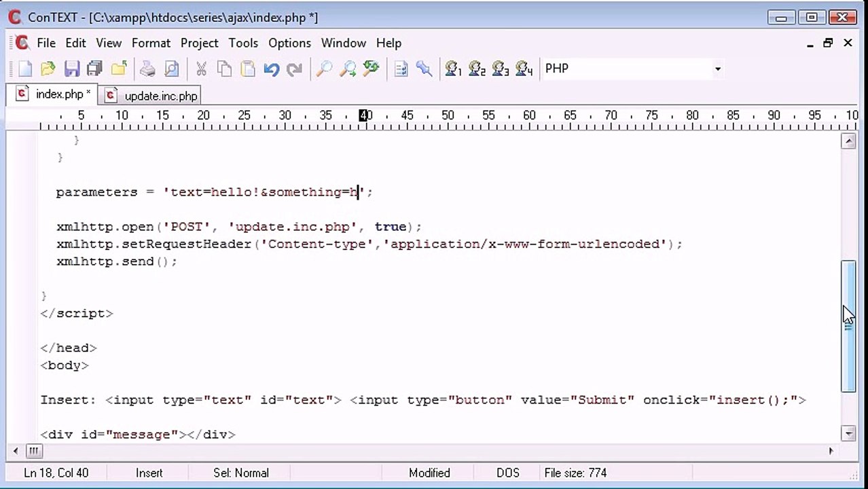Restore the inner document window
Screen dimensions: 868x489
828,43
